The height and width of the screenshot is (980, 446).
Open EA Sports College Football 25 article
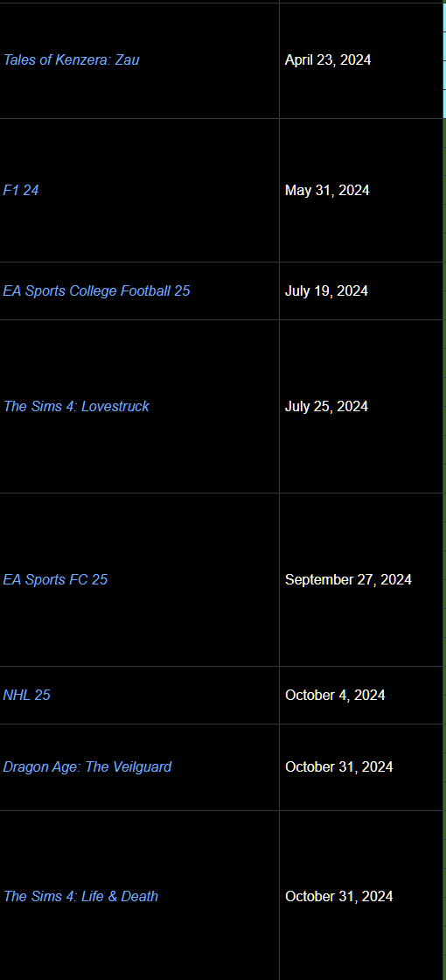[97, 290]
